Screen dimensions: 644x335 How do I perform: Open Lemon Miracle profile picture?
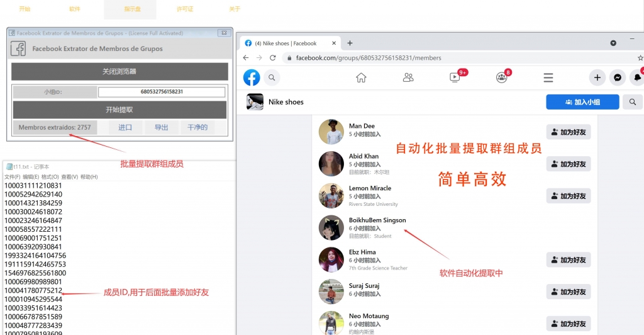point(331,196)
